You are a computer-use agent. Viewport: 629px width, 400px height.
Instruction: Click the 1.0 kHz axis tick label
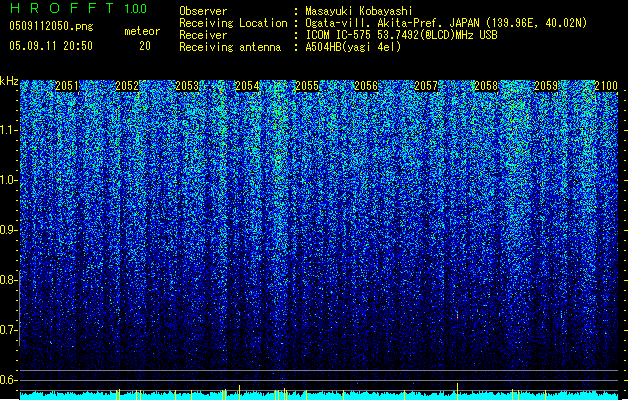pyautogui.click(x=9, y=180)
